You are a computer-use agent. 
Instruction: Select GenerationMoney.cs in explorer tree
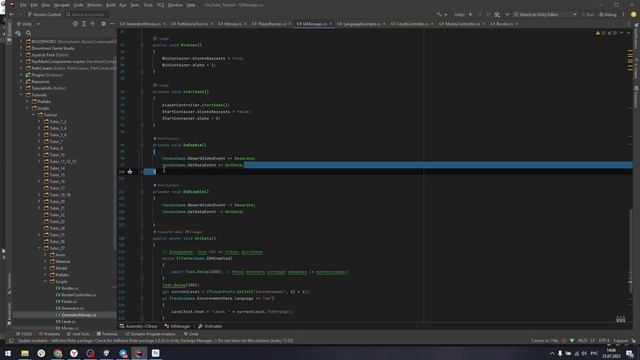79,315
